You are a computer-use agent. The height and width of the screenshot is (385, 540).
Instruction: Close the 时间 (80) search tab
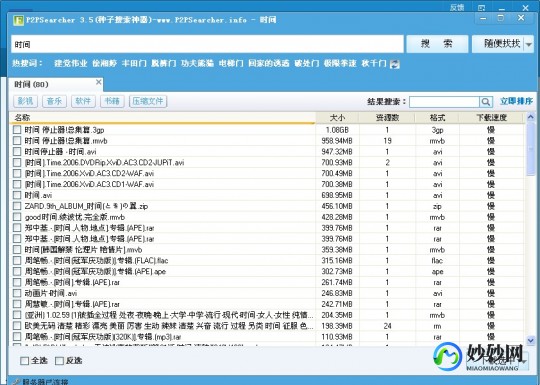98,82
